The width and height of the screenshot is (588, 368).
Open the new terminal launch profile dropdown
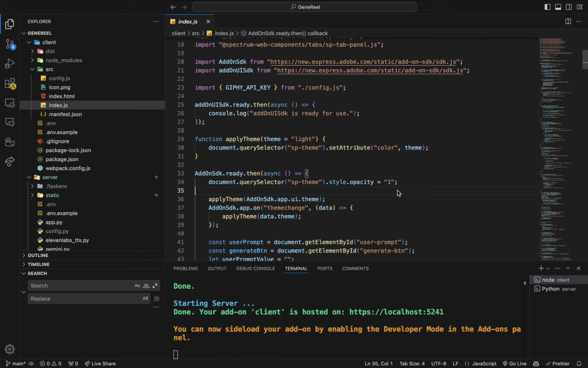548,268
